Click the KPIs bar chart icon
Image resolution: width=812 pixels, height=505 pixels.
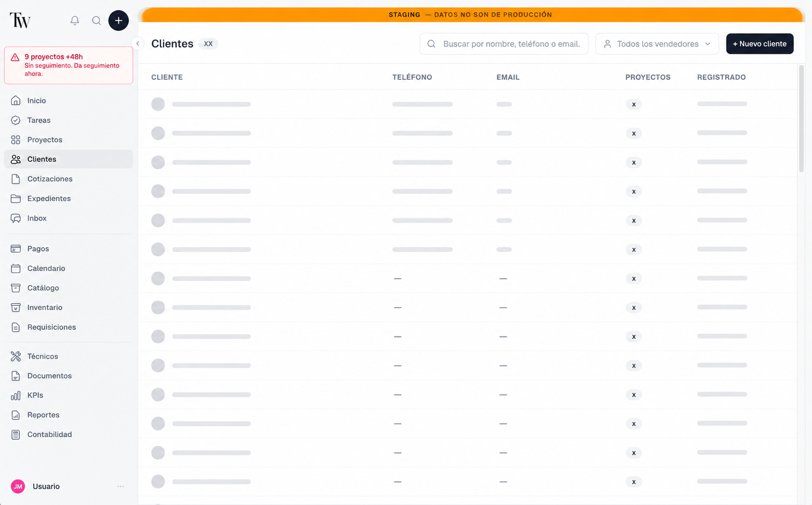[x=16, y=395]
